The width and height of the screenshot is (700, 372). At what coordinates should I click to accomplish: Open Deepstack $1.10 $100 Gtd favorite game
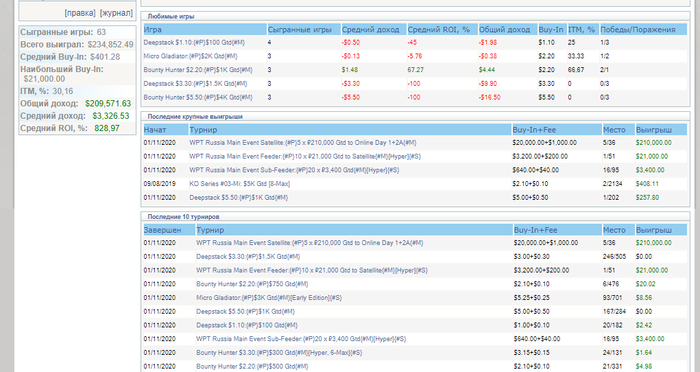(194, 42)
